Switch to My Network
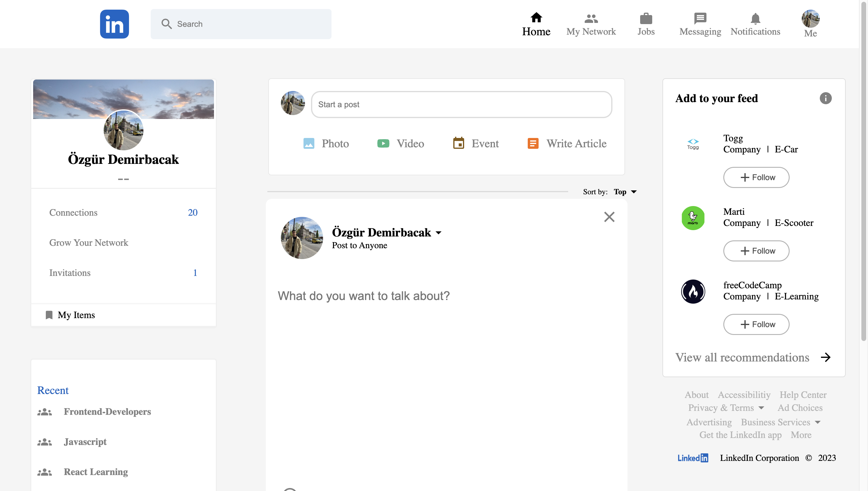The image size is (868, 491). (591, 23)
